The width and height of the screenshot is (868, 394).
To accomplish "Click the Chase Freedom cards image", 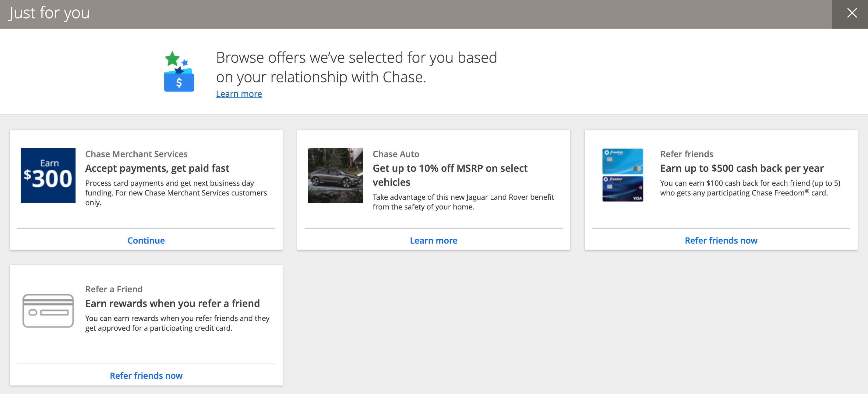I will point(622,175).
